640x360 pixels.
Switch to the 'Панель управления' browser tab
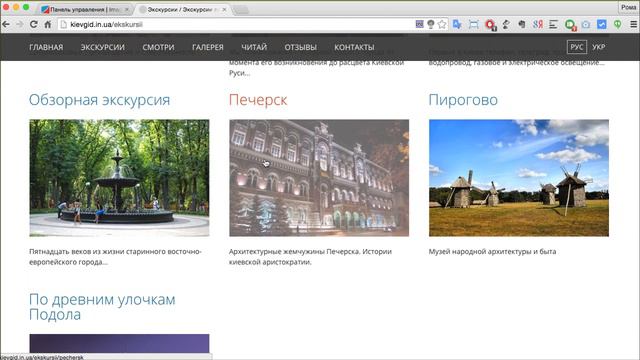[84, 9]
